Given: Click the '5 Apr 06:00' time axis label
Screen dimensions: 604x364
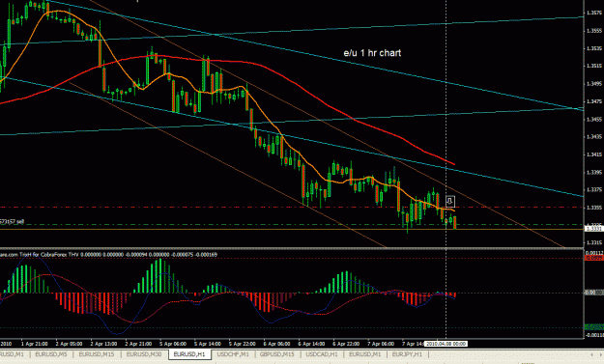Looking at the screenshot, I should 173,344.
